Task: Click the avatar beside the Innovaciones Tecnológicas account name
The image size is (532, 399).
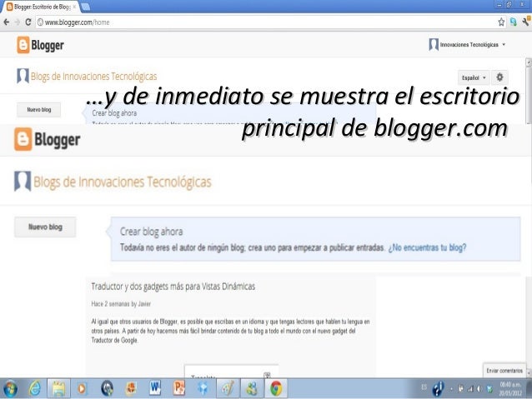Action: [434, 44]
